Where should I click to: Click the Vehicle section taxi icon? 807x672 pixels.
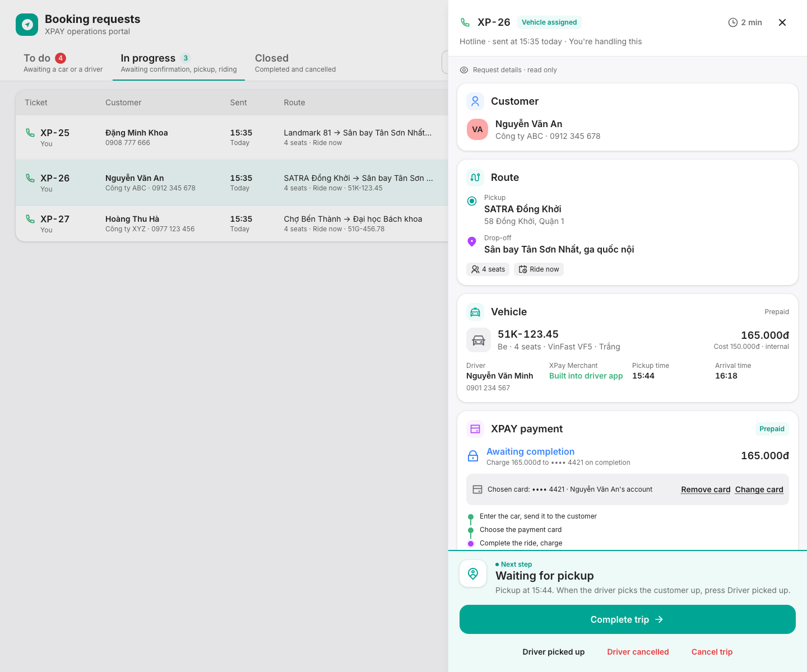(x=475, y=312)
